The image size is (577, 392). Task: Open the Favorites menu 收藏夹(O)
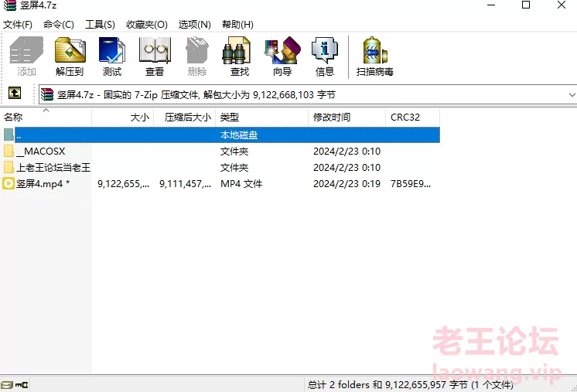(147, 24)
